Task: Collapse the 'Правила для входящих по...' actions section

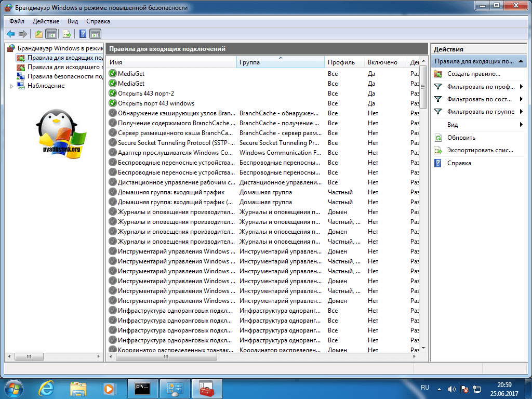Action: pos(521,61)
